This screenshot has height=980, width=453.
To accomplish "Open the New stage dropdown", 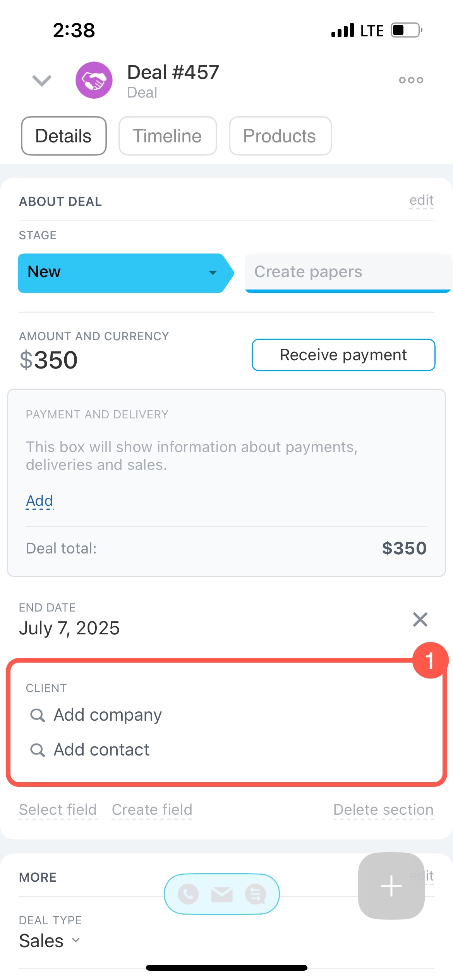I will coord(213,272).
